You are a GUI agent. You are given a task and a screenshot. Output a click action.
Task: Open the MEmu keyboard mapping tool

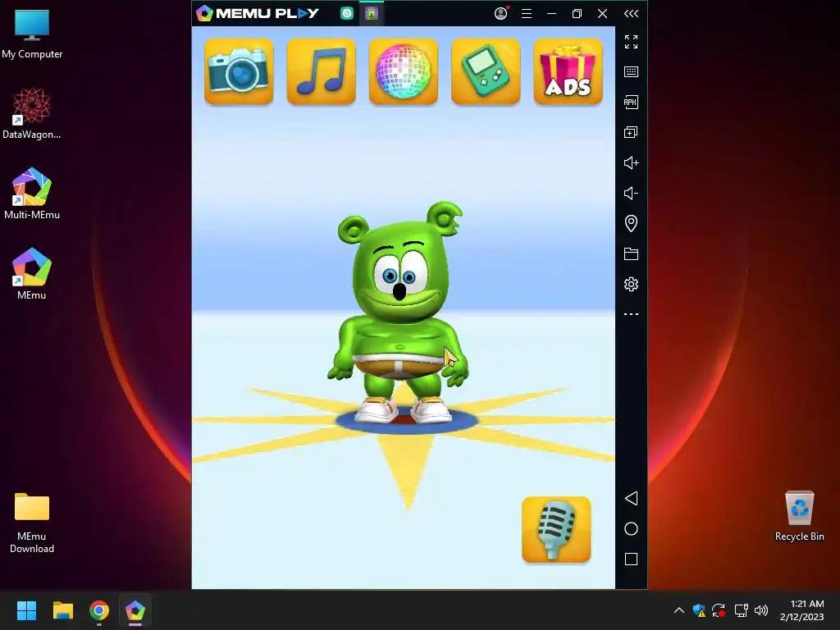pyautogui.click(x=631, y=72)
